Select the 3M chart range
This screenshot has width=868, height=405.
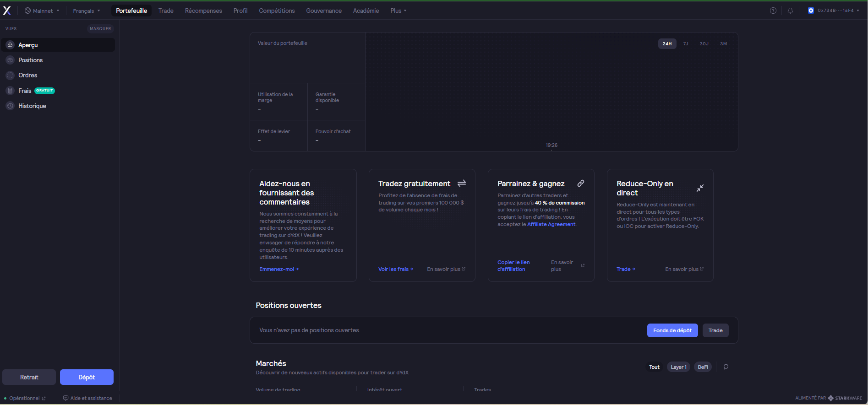pos(723,43)
